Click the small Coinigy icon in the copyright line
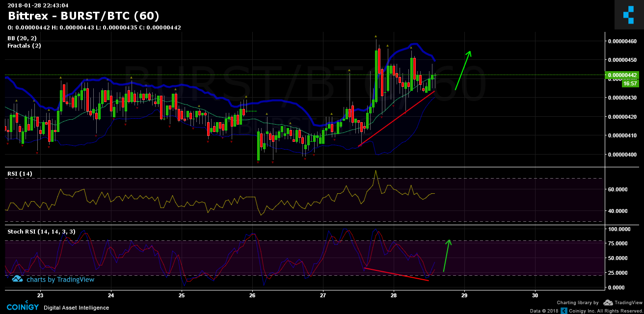The width and height of the screenshot is (644, 314). [x=564, y=311]
